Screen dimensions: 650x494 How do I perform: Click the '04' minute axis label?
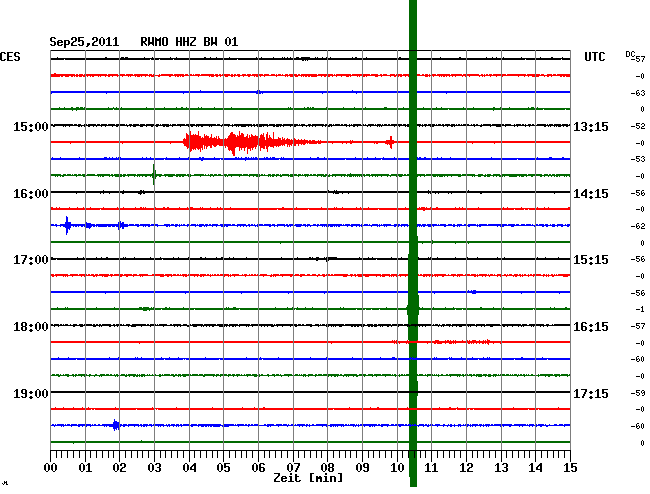click(x=189, y=468)
